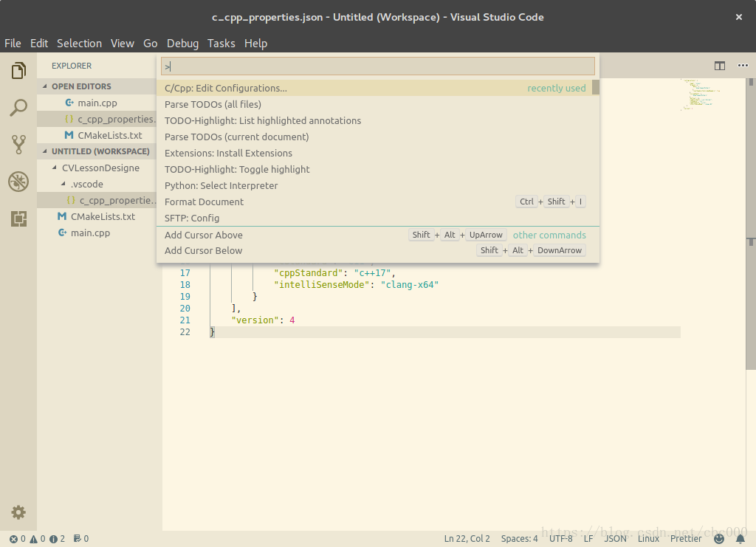This screenshot has height=547, width=756.
Task: Collapse the .vscode folder
Action: [x=63, y=184]
